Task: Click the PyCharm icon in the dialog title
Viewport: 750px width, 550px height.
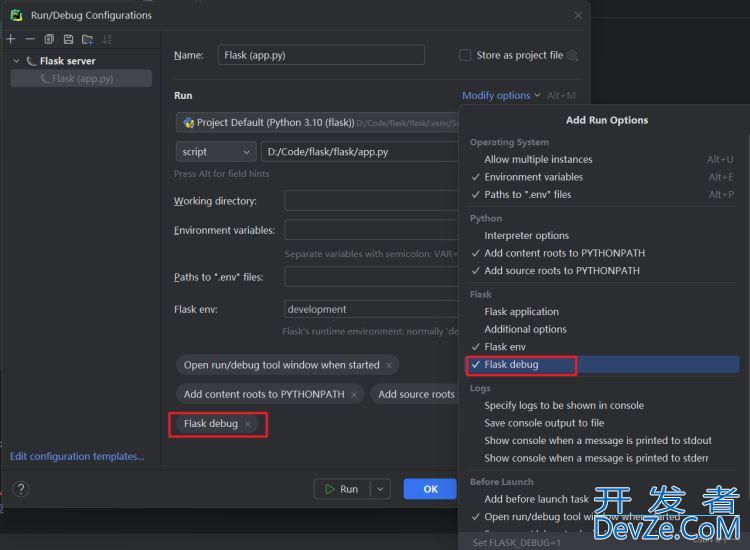Action: (x=16, y=15)
